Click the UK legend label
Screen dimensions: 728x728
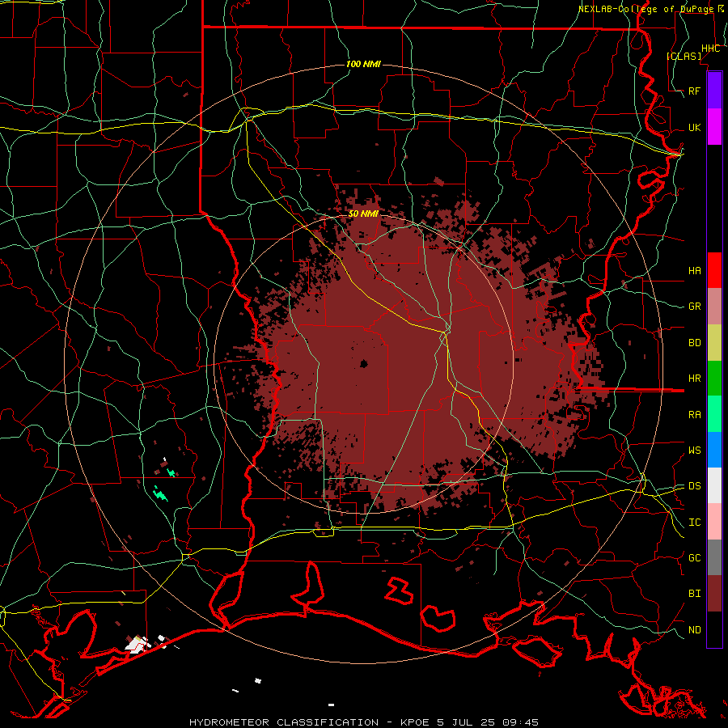[x=694, y=127]
